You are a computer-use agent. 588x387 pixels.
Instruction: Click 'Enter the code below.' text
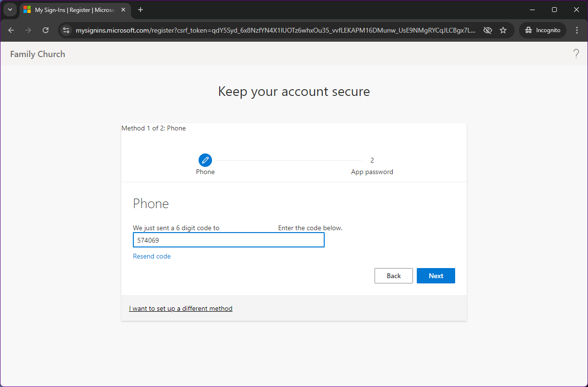310,228
